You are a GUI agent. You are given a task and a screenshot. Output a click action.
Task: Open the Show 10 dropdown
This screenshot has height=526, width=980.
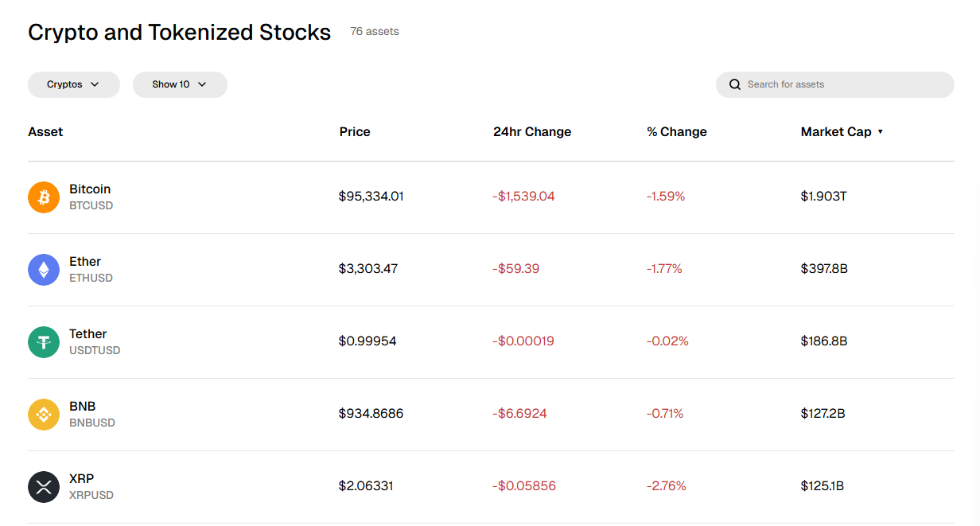coord(180,84)
